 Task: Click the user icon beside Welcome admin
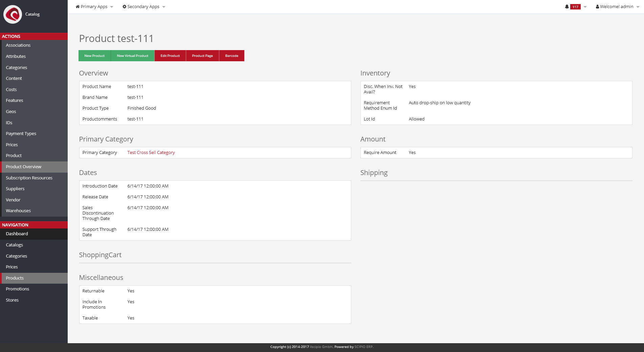pyautogui.click(x=597, y=7)
